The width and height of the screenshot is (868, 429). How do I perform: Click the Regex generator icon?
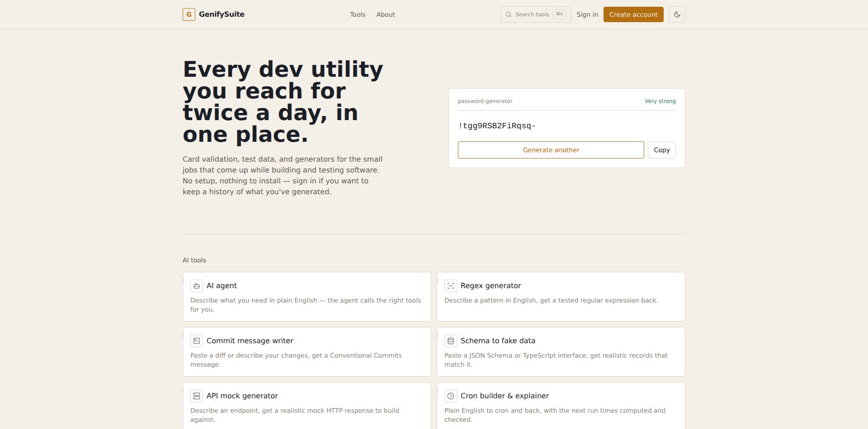(x=451, y=286)
